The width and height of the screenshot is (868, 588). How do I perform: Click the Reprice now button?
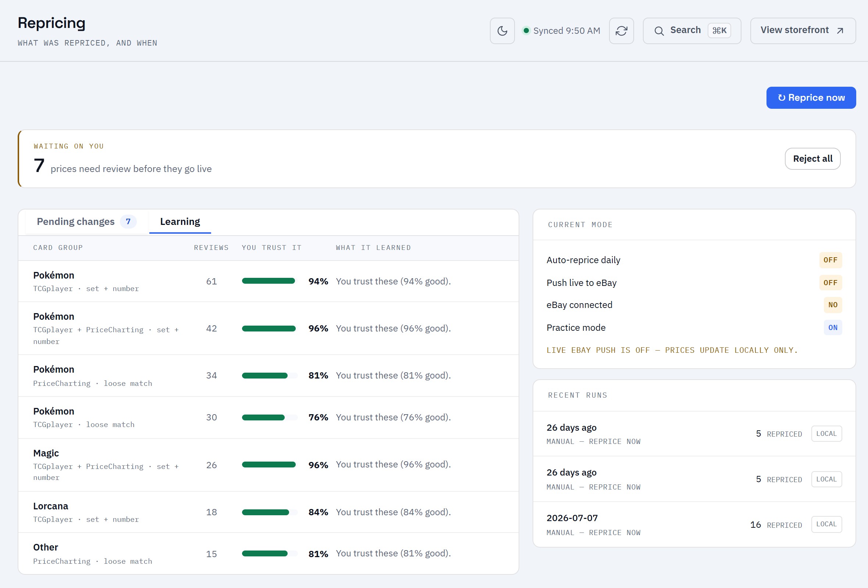pos(811,98)
